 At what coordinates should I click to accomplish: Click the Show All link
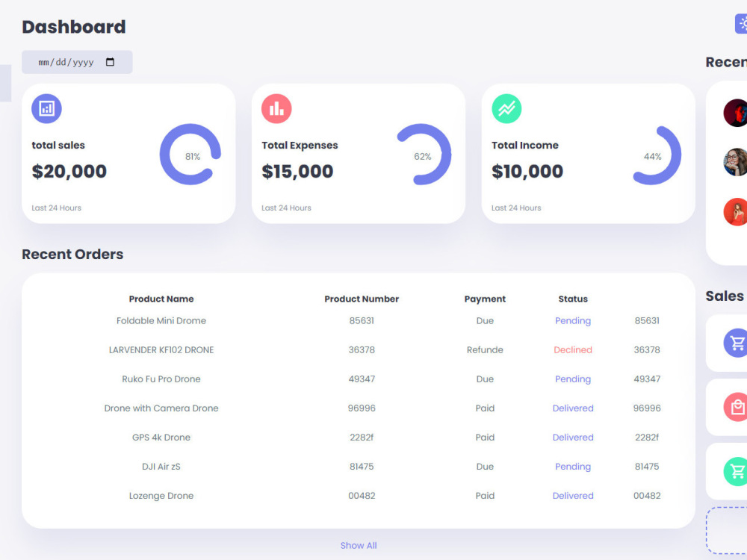(359, 545)
